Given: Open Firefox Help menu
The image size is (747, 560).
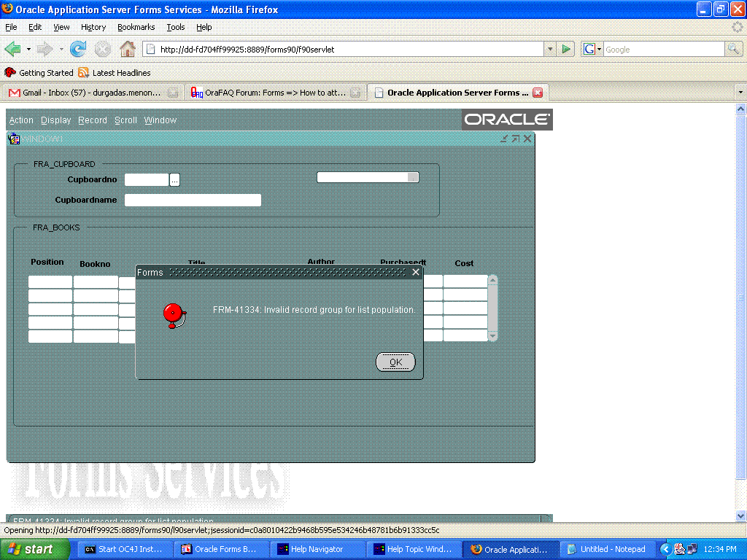Looking at the screenshot, I should coord(204,27).
